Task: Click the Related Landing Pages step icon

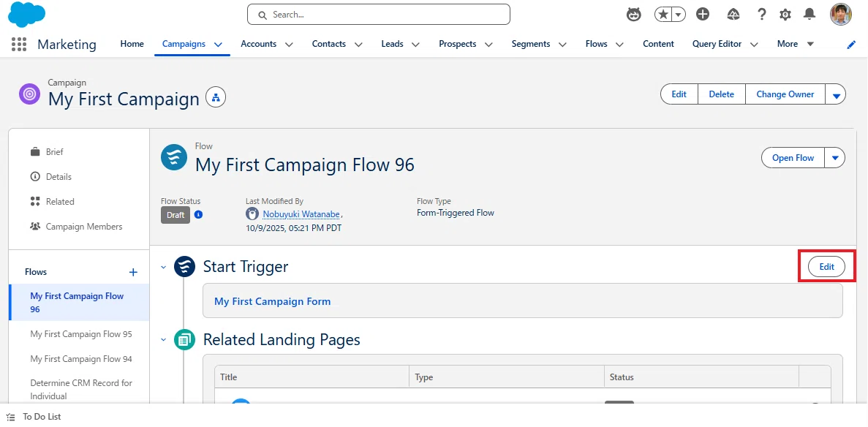Action: pyautogui.click(x=185, y=339)
